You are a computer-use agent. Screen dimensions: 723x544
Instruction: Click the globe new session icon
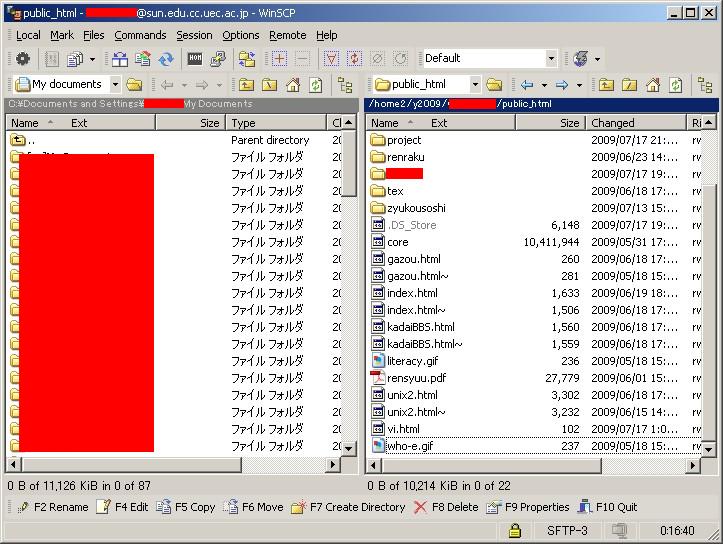[580, 59]
